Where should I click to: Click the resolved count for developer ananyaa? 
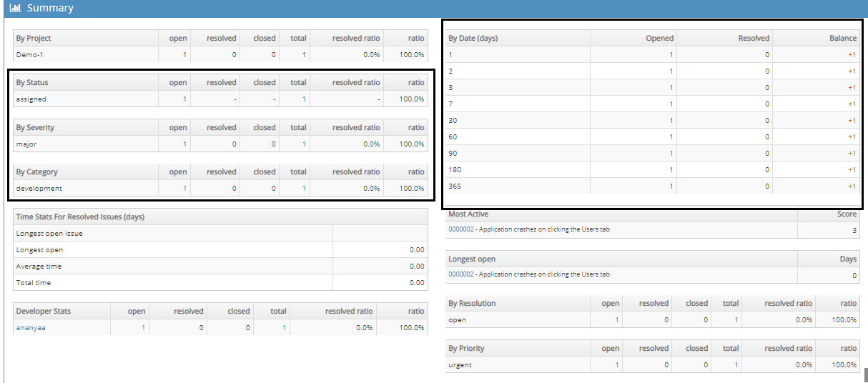coord(201,328)
